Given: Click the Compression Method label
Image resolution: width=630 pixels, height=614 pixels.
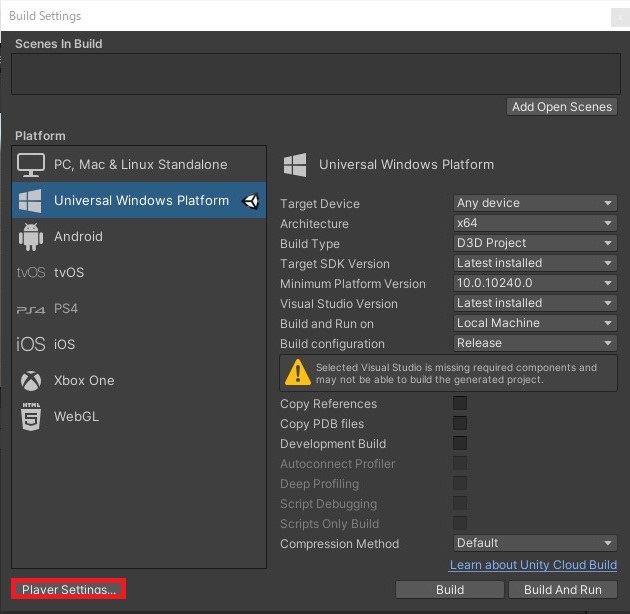Looking at the screenshot, I should 340,544.
